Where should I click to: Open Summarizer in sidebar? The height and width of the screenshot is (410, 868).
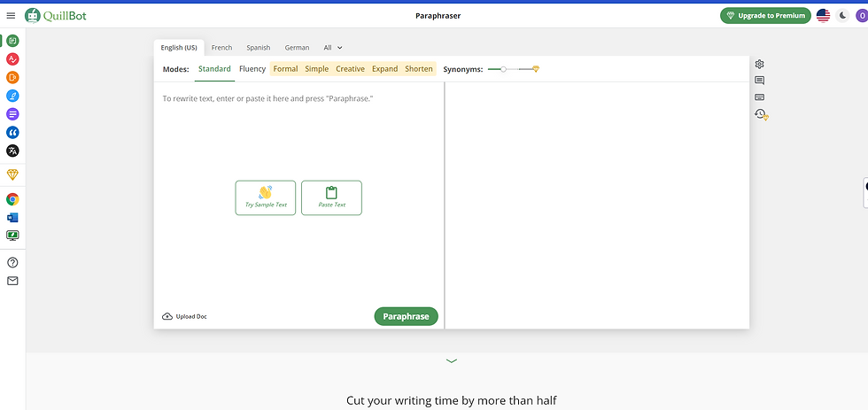(x=12, y=114)
